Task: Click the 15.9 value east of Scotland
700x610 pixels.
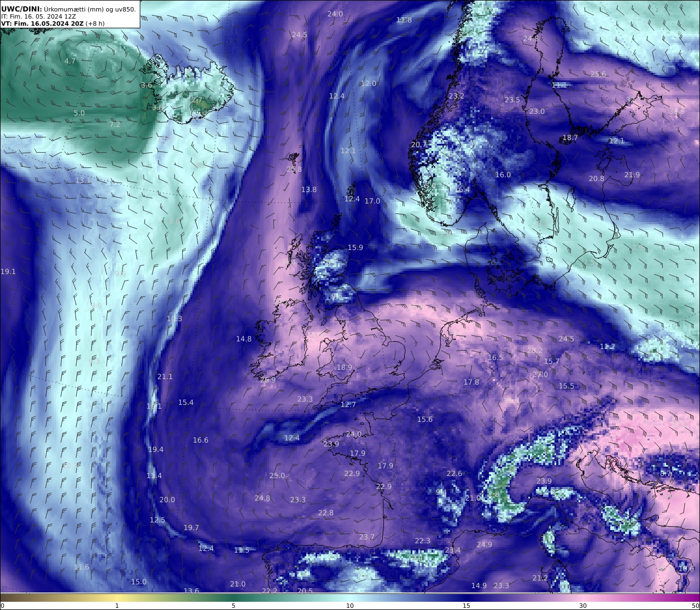Action: 355,247
